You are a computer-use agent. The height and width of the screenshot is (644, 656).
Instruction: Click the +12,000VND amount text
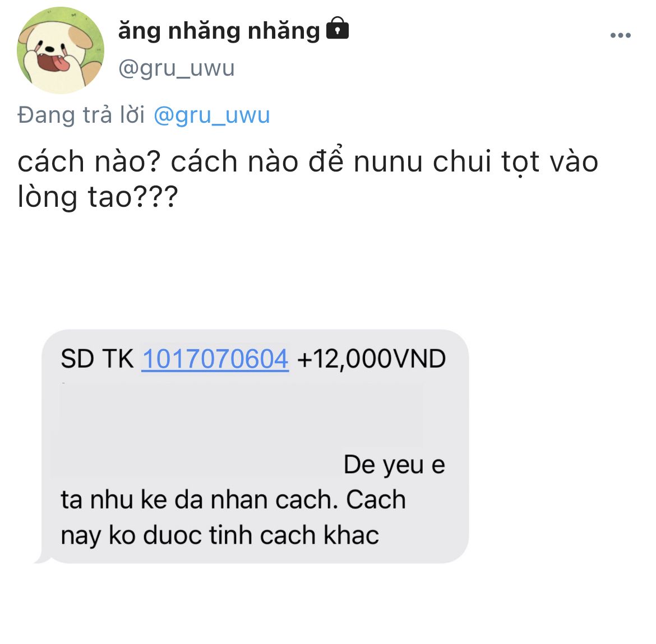coord(372,359)
